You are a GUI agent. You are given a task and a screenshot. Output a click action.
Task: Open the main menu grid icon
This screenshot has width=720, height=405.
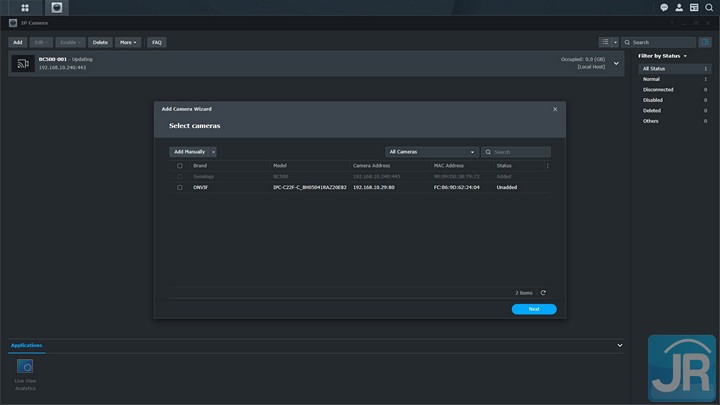[23, 7]
